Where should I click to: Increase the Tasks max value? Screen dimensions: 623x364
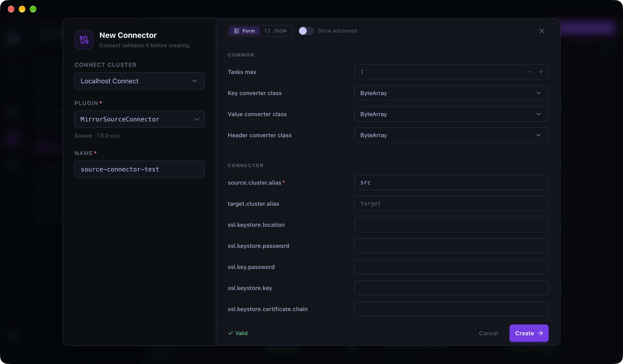pyautogui.click(x=541, y=72)
